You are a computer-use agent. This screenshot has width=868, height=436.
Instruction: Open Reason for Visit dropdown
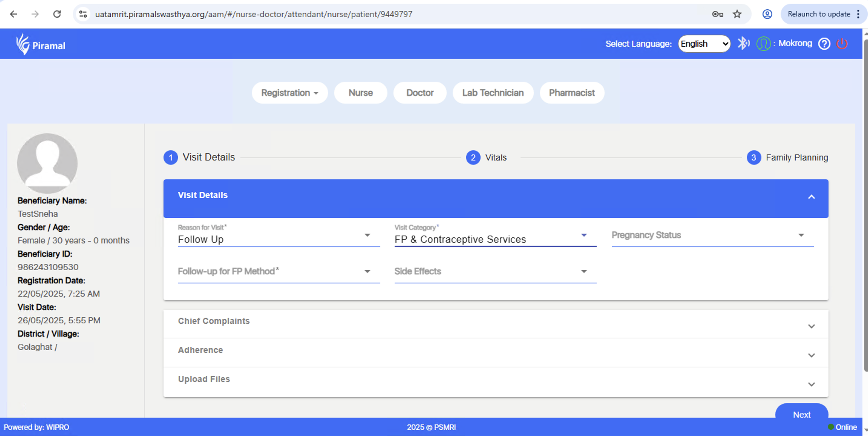(x=279, y=236)
